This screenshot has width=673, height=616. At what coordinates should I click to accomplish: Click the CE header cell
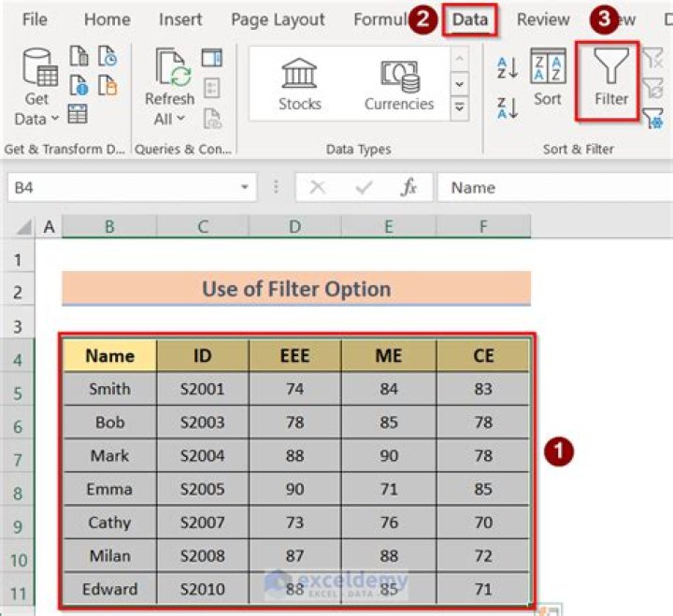point(483,355)
